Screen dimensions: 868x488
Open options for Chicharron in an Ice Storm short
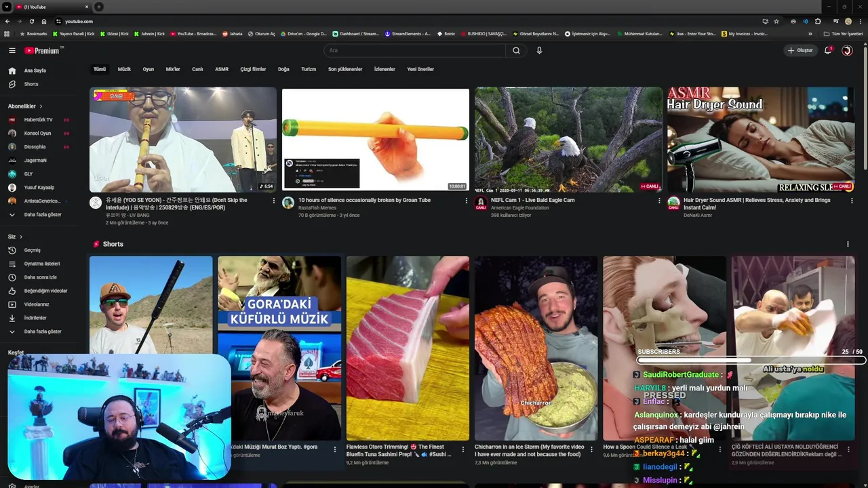tap(591, 449)
